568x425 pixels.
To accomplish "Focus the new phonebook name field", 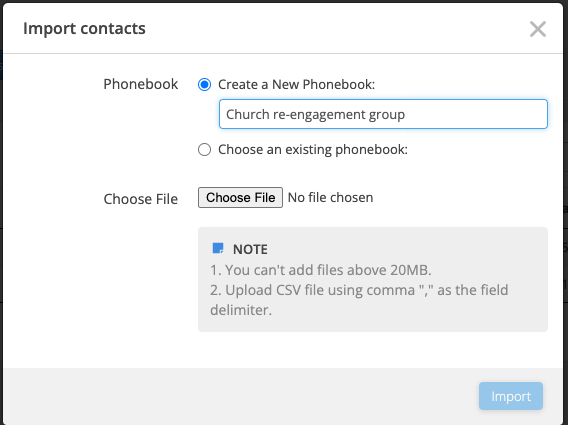I will [x=383, y=114].
